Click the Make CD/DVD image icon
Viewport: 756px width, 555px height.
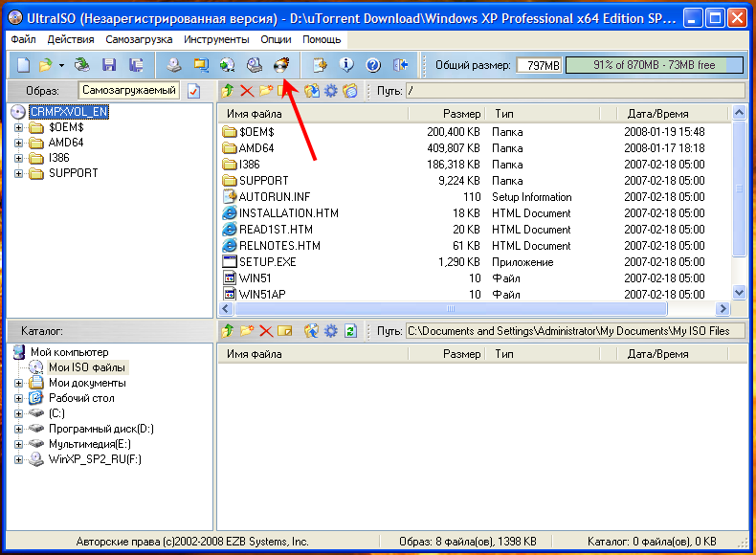[x=174, y=65]
